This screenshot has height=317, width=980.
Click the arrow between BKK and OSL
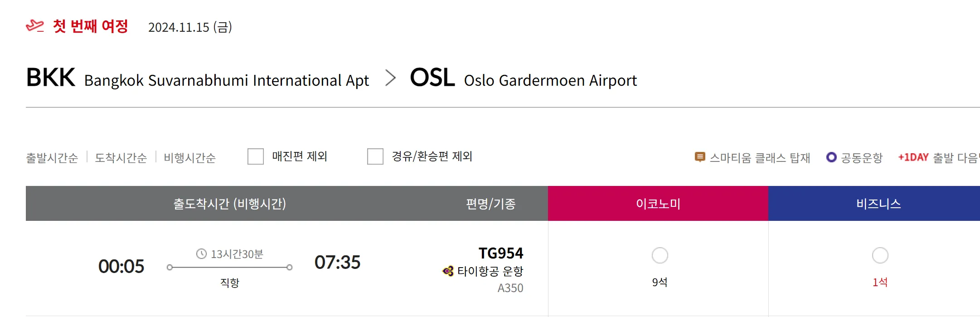tap(390, 78)
